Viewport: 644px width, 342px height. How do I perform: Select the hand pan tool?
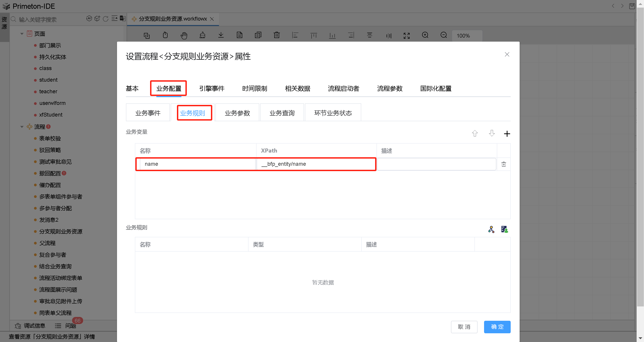(x=184, y=36)
